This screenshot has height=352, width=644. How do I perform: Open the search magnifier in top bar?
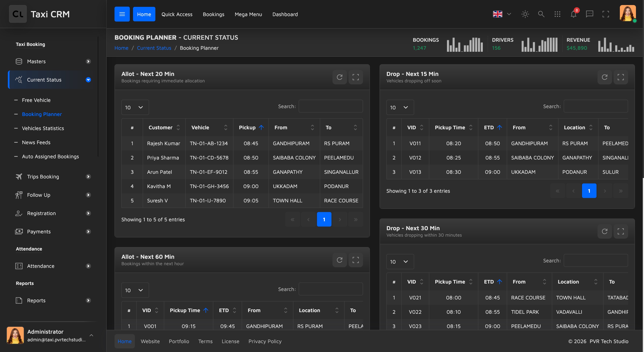coord(541,14)
